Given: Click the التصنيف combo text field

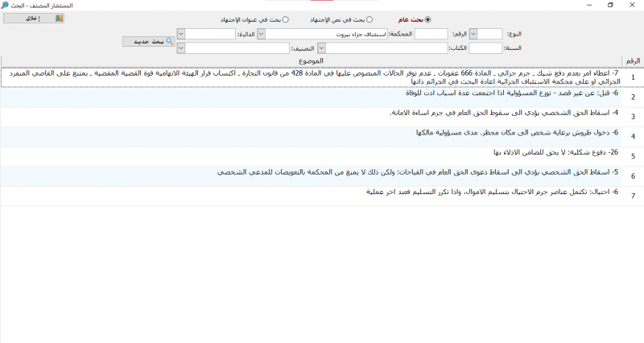Looking at the screenshot, I should [x=237, y=48].
